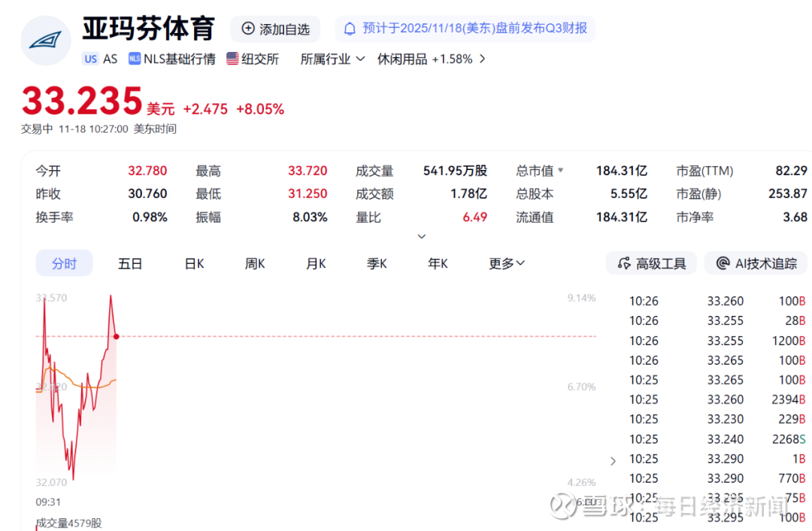Click the US market badge

coord(91,59)
